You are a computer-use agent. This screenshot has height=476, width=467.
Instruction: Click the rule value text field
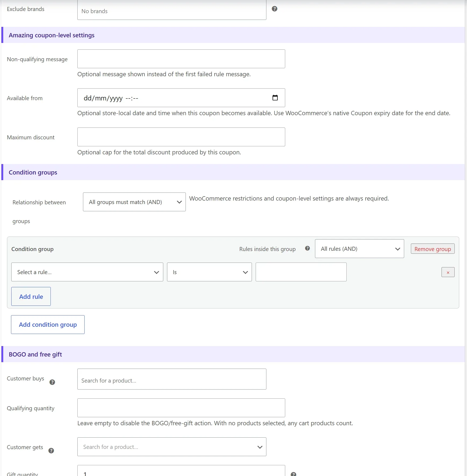301,272
